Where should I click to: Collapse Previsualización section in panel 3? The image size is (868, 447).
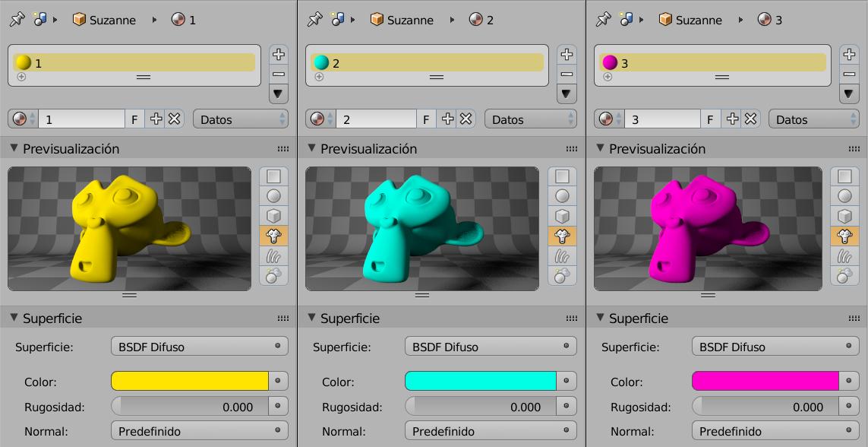(601, 148)
